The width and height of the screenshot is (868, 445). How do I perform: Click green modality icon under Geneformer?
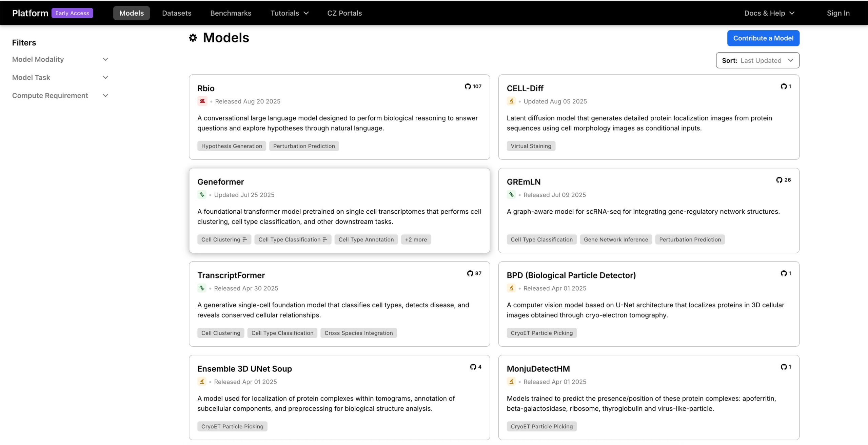(x=202, y=195)
